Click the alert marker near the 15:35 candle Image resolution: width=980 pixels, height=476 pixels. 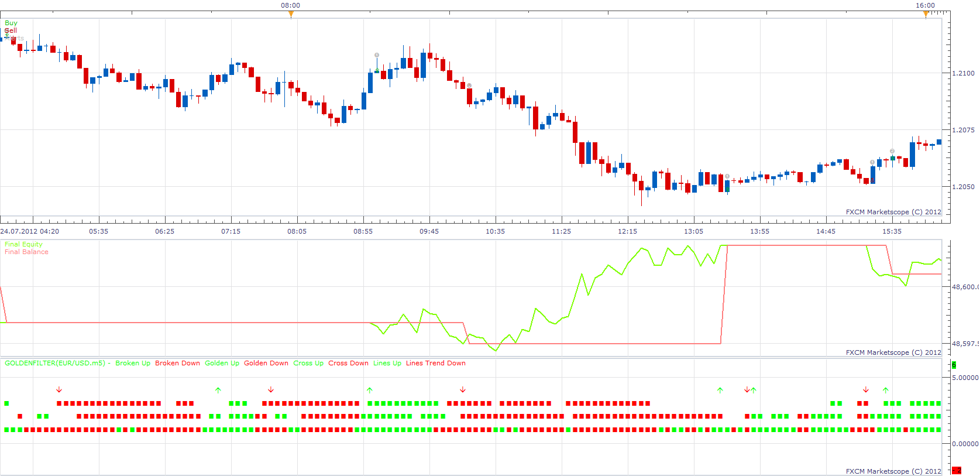click(x=892, y=151)
